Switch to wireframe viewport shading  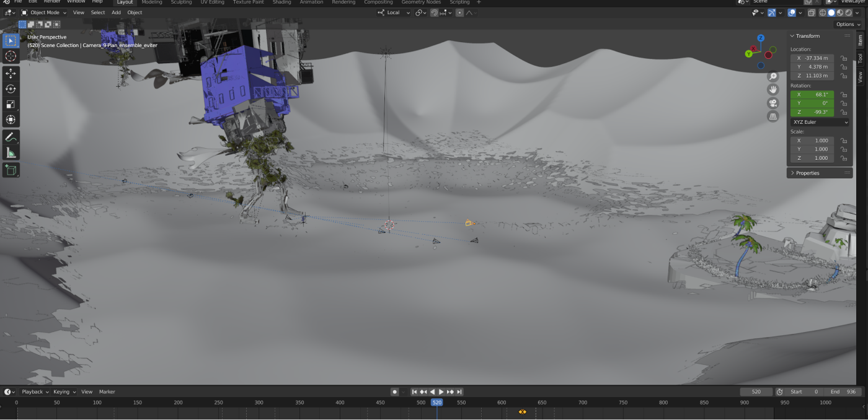click(823, 12)
